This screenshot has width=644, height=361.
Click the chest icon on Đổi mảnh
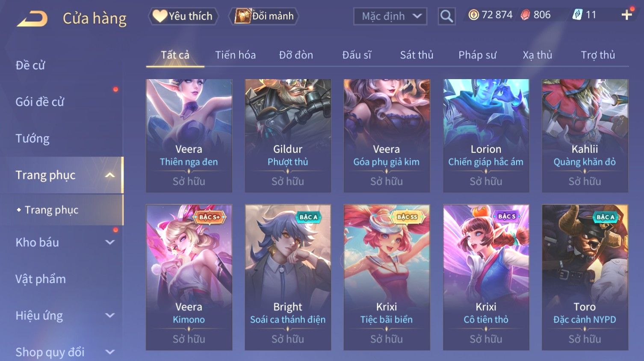pos(242,16)
